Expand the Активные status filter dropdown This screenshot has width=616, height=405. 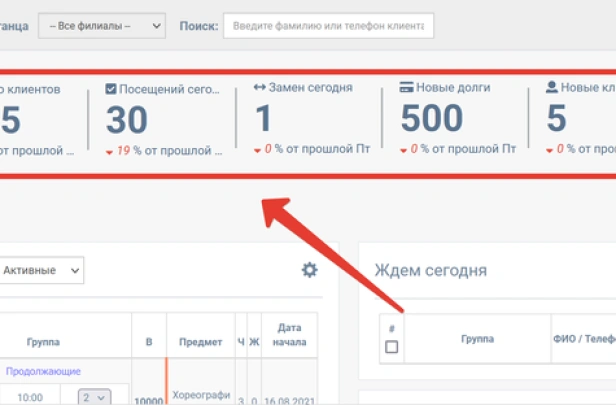42,270
